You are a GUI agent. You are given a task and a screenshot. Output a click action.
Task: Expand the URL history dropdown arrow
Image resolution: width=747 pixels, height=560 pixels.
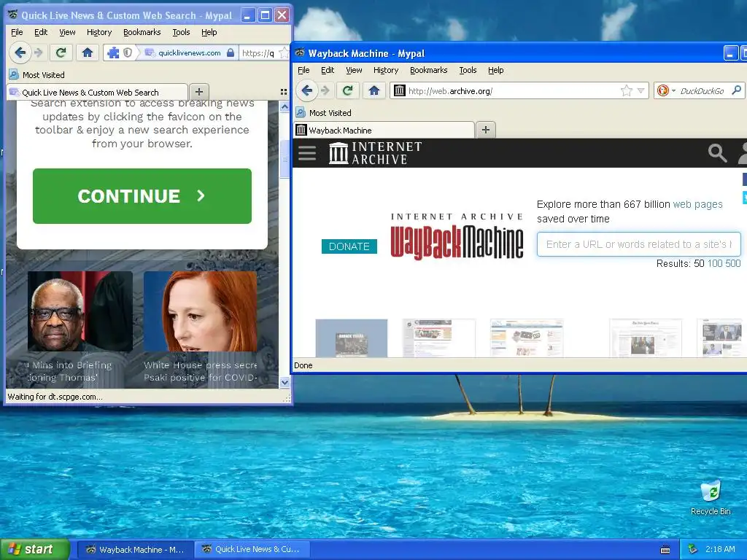coord(640,90)
